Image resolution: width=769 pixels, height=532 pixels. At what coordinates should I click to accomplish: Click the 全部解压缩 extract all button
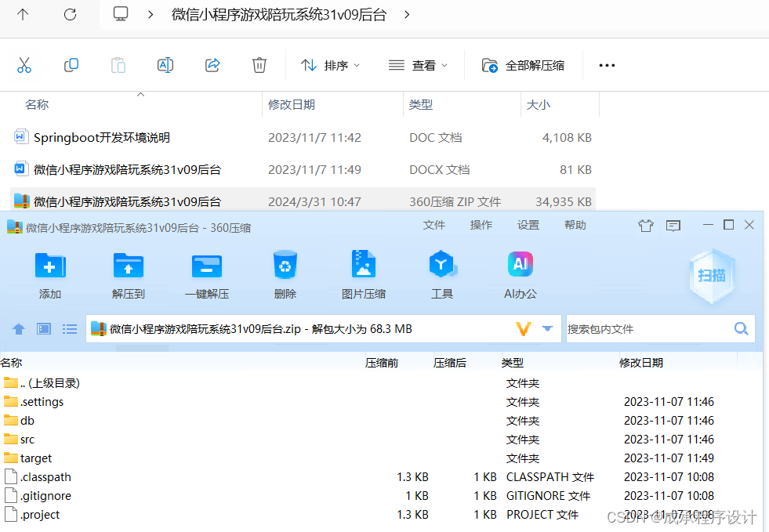tap(522, 65)
